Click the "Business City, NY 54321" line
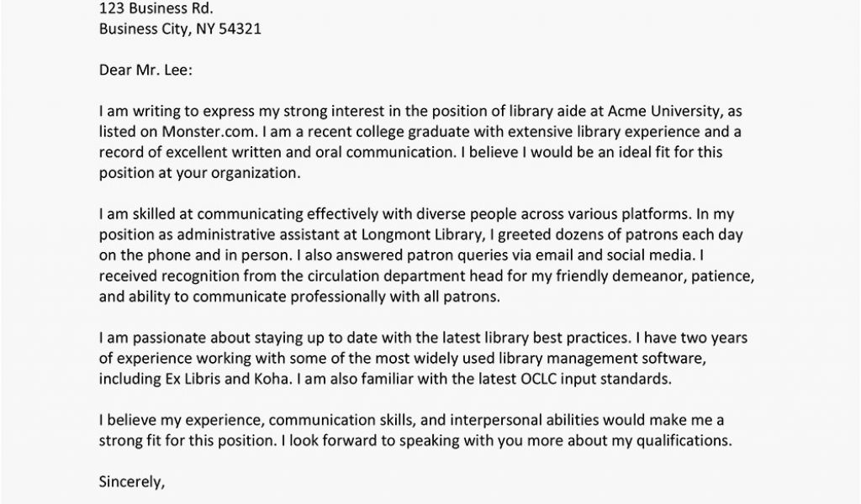Viewport: 861px width, 504px height. [x=185, y=29]
